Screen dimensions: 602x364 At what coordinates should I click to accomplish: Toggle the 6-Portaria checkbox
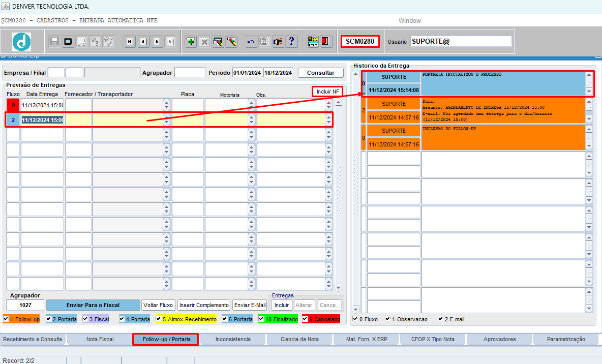pyautogui.click(x=225, y=319)
